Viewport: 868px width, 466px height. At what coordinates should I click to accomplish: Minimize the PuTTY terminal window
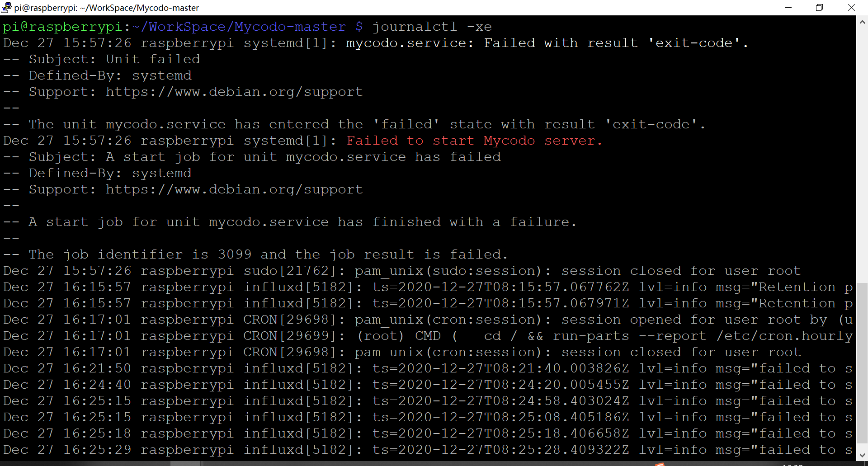(789, 8)
